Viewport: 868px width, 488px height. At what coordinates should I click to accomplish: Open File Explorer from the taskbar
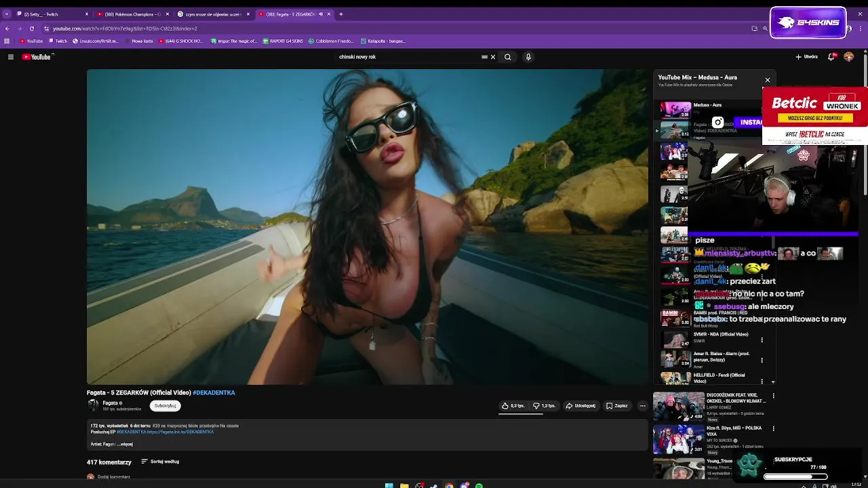pyautogui.click(x=403, y=485)
